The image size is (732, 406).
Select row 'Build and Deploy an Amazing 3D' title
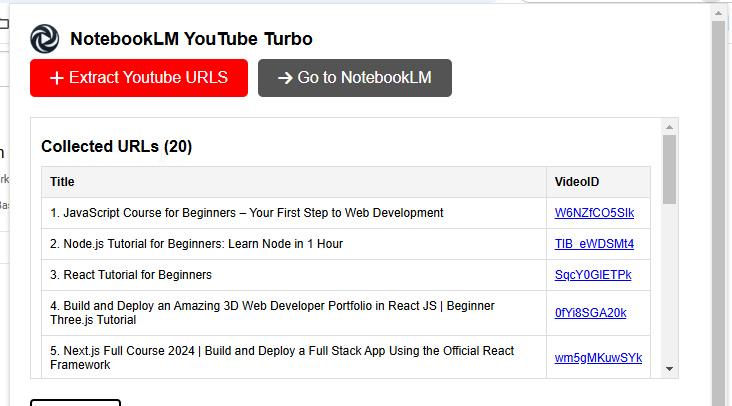[272, 313]
